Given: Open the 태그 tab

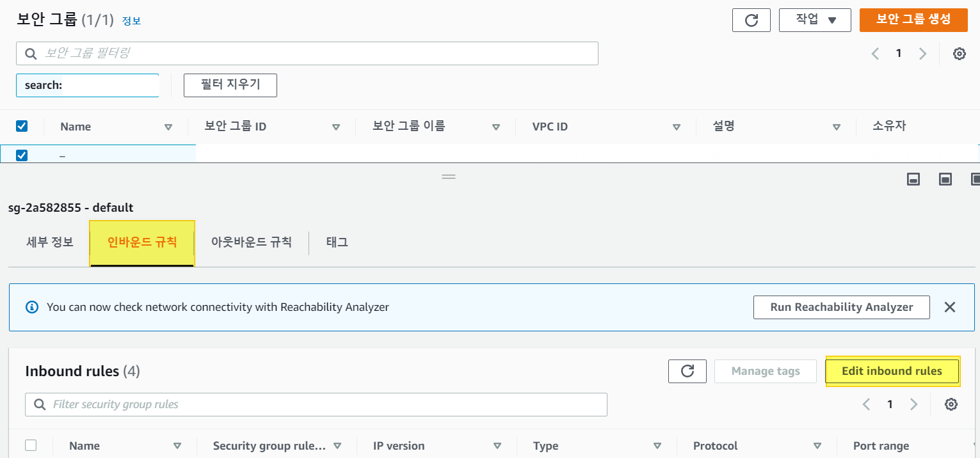Looking at the screenshot, I should 337,242.
